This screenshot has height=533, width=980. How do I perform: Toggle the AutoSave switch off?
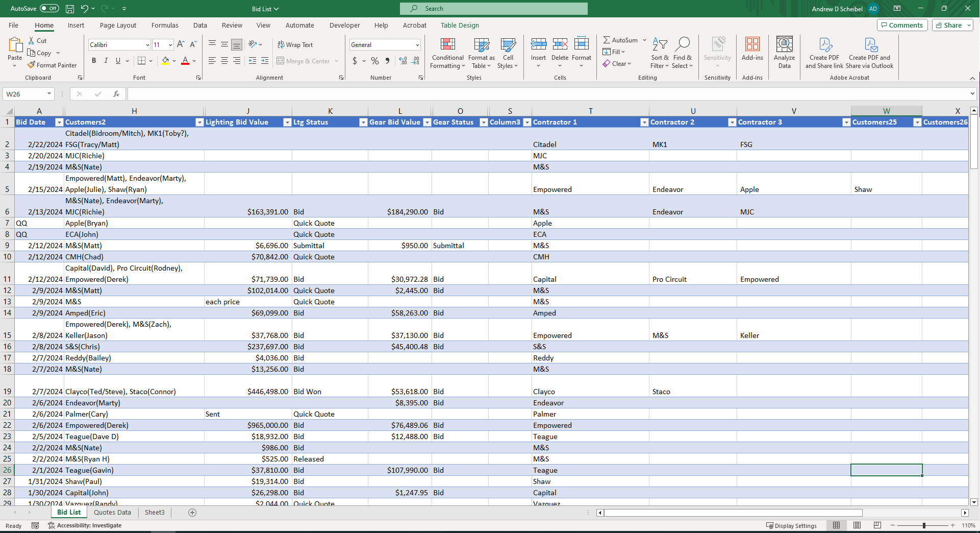coord(48,8)
